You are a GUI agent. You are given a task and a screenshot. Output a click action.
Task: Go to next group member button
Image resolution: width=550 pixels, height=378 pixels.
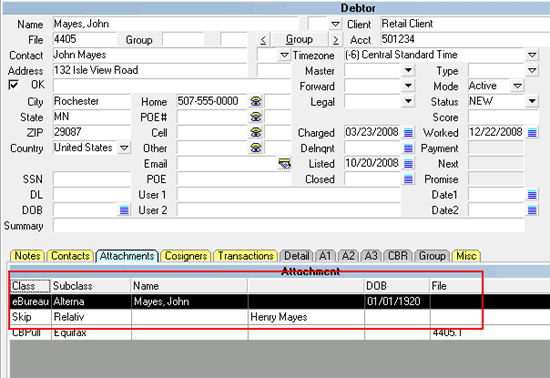pyautogui.click(x=336, y=40)
